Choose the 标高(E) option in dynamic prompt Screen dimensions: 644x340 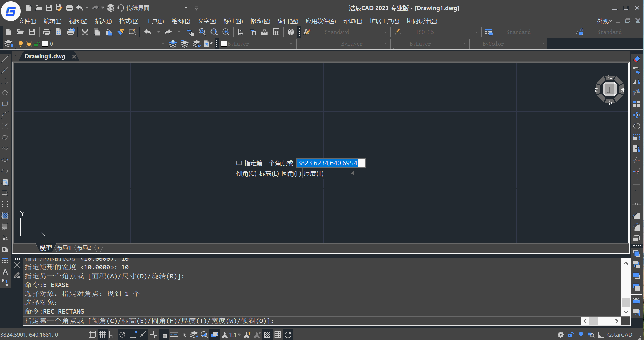[x=269, y=173]
